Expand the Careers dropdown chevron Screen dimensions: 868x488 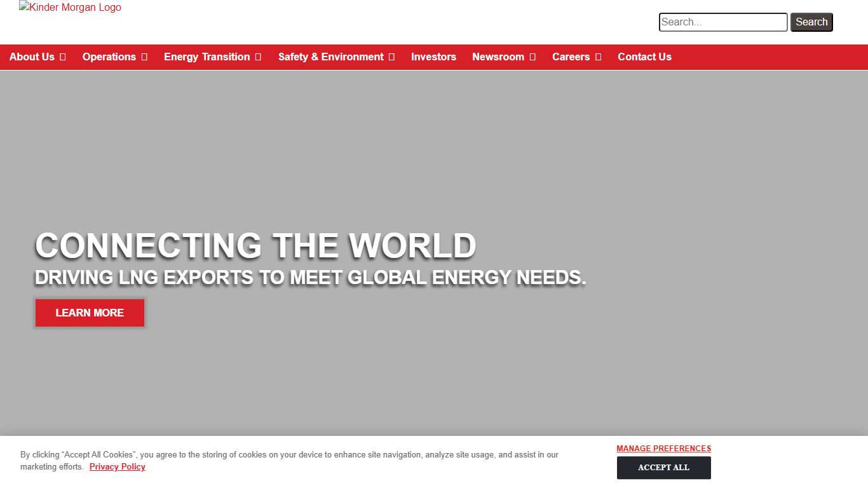click(x=598, y=57)
